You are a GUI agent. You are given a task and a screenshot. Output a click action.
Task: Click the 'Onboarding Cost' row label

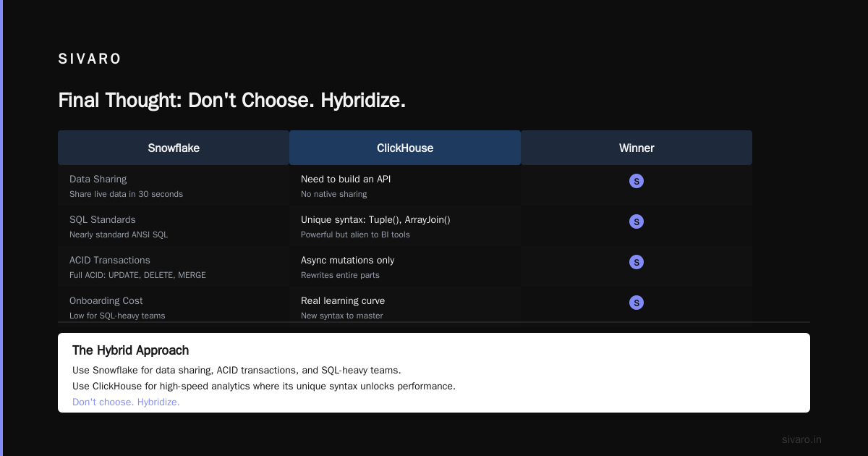tap(106, 300)
